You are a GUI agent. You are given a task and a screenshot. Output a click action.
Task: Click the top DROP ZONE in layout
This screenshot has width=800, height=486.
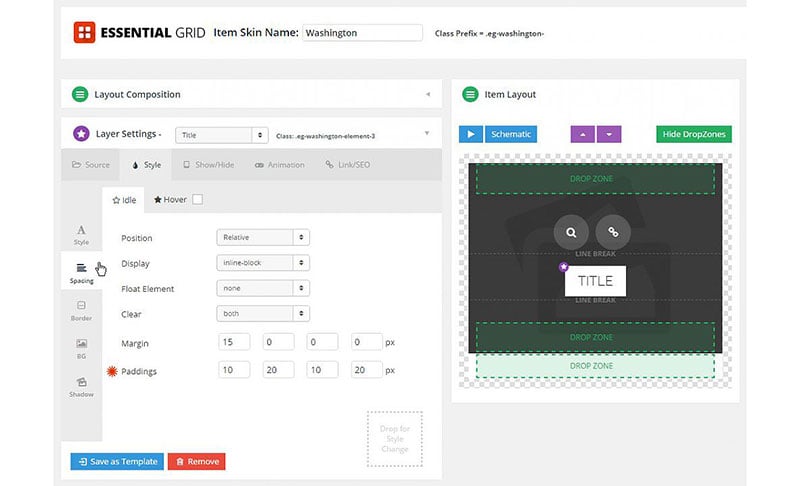tap(595, 179)
